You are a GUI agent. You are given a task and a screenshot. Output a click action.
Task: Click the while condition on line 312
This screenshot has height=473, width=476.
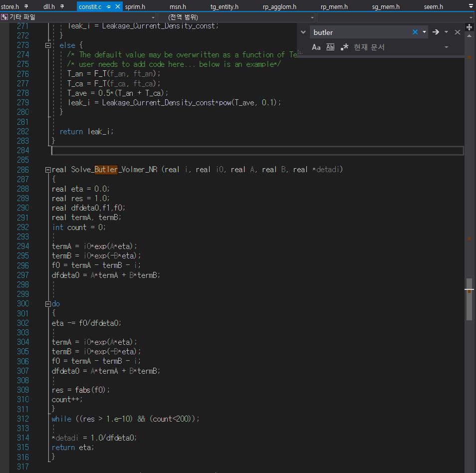click(125, 419)
